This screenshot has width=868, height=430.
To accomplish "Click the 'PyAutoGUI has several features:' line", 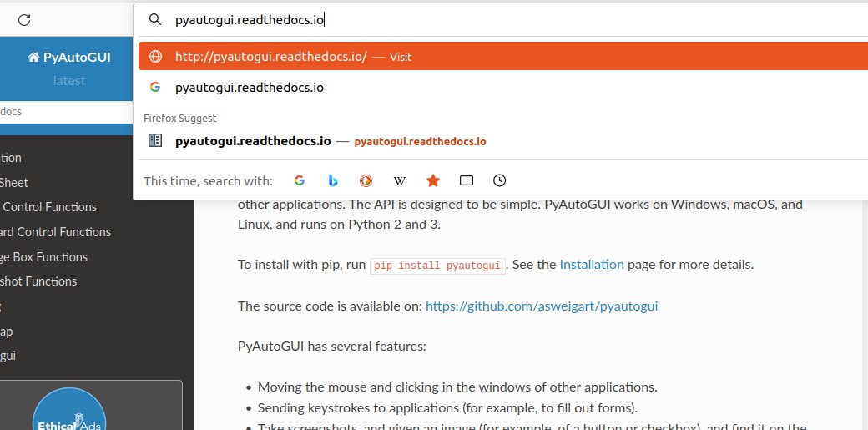I will pos(332,347).
